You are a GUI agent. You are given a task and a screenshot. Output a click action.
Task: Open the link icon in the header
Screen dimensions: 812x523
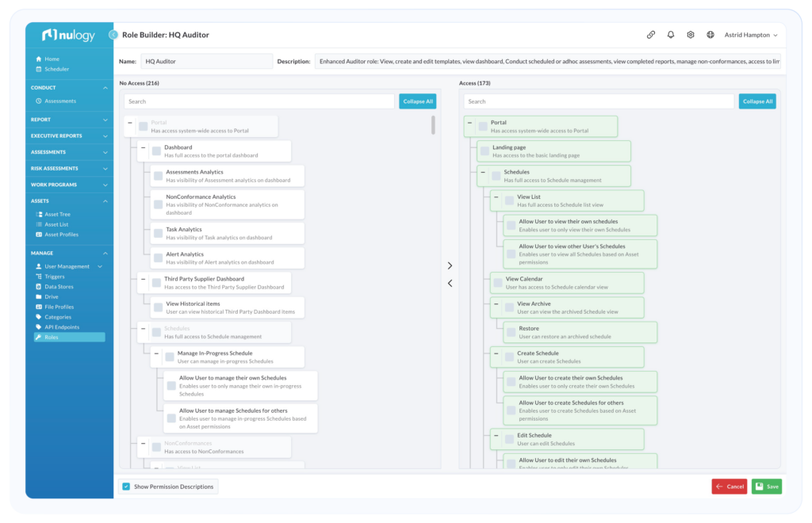pos(651,35)
